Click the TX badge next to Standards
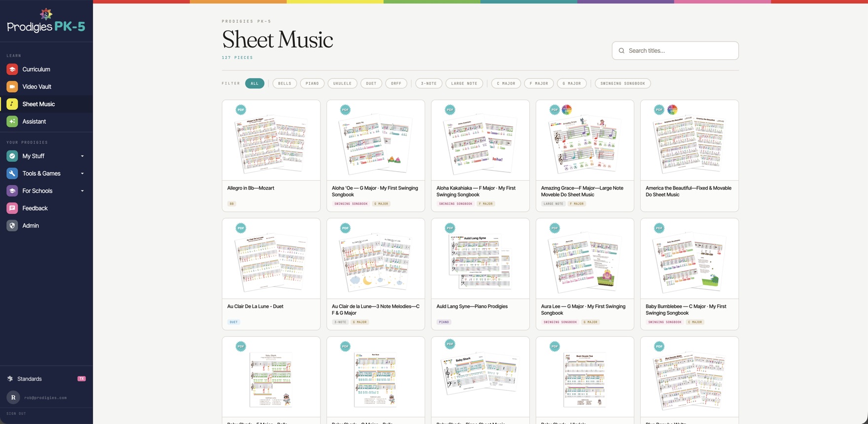The width and height of the screenshot is (868, 424). pos(81,379)
